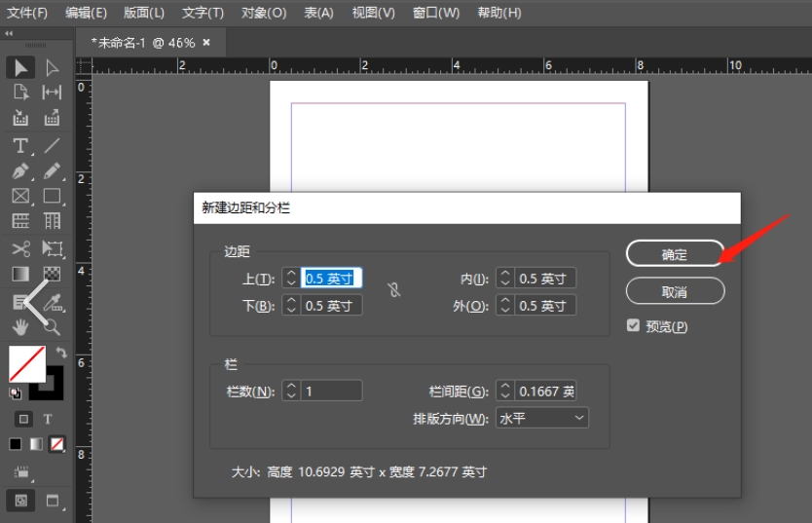
Task: Select the Eyedropper tool
Action: pos(53,303)
